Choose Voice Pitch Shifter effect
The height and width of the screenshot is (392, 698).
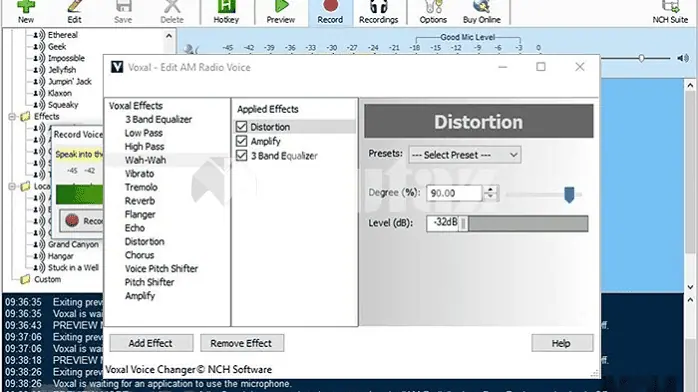[x=161, y=268]
